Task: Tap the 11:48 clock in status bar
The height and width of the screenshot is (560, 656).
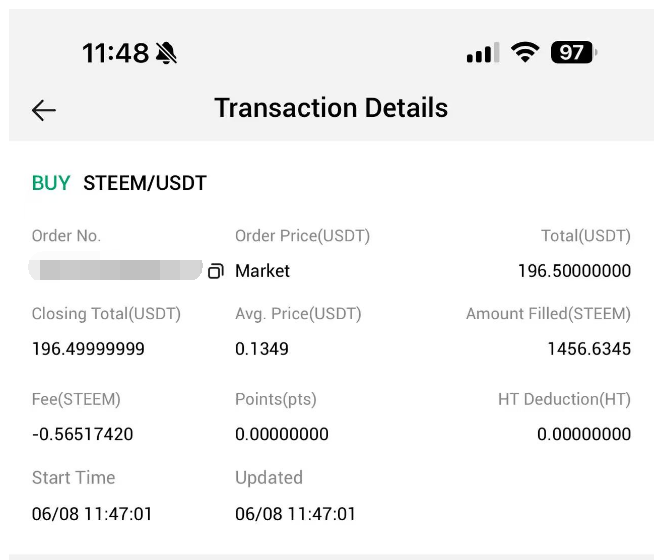Action: pyautogui.click(x=115, y=53)
